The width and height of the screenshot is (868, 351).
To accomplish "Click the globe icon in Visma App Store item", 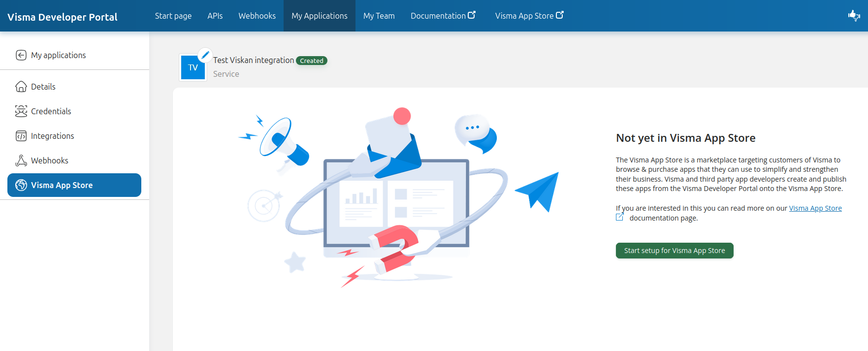I will point(21,185).
